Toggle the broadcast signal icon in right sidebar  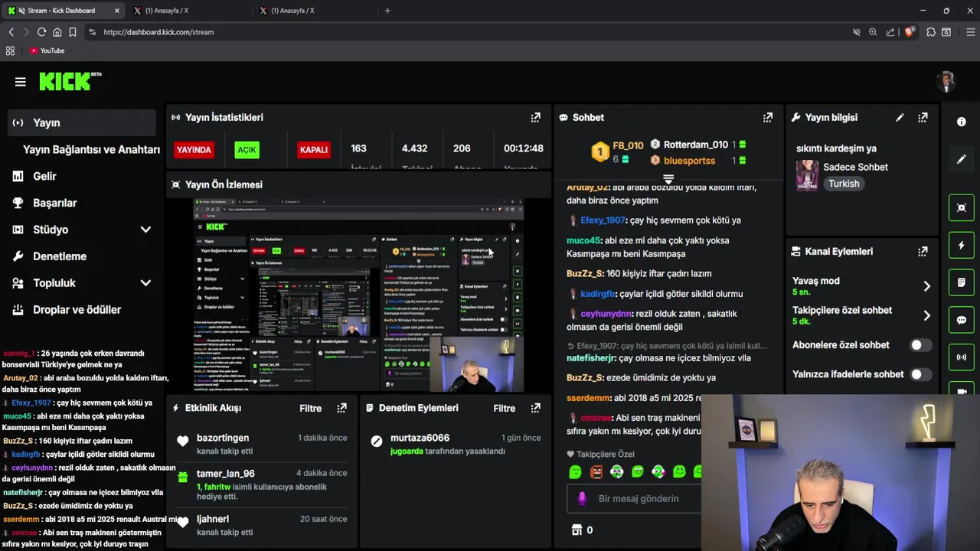962,357
